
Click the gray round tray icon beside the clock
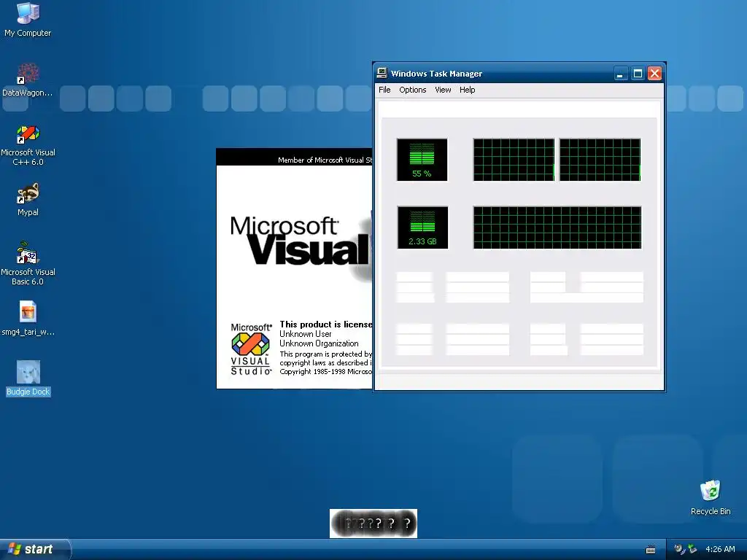tap(679, 549)
